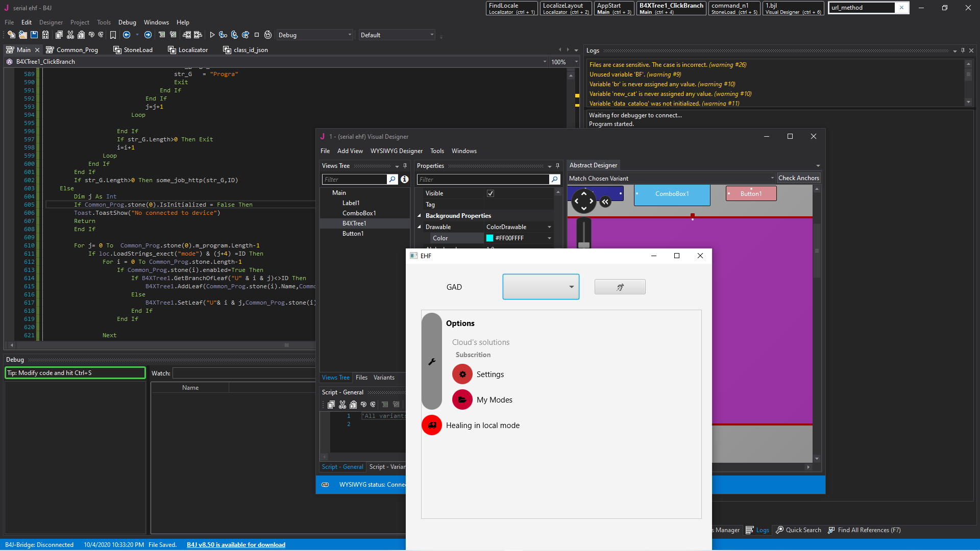Open the WYSIWYG Designer menu
The width and height of the screenshot is (980, 551).
[396, 151]
